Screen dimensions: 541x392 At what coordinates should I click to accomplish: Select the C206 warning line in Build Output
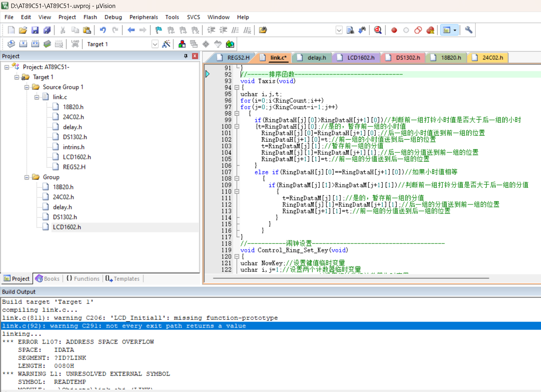(x=140, y=318)
